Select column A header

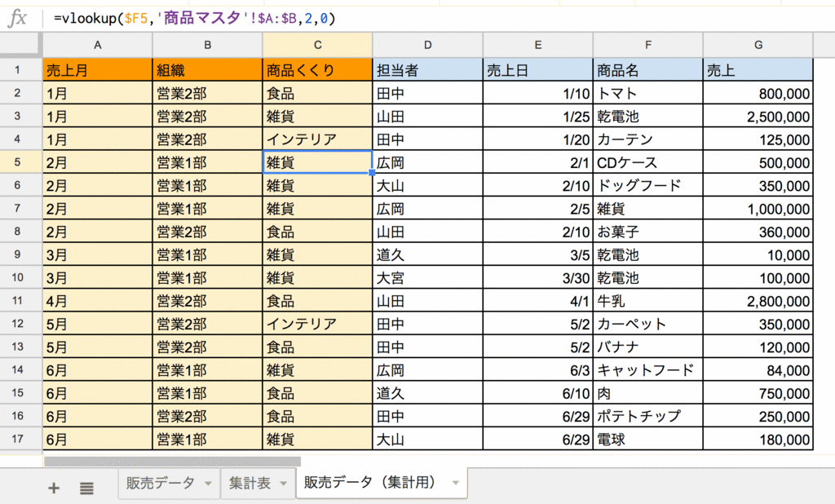[95, 45]
